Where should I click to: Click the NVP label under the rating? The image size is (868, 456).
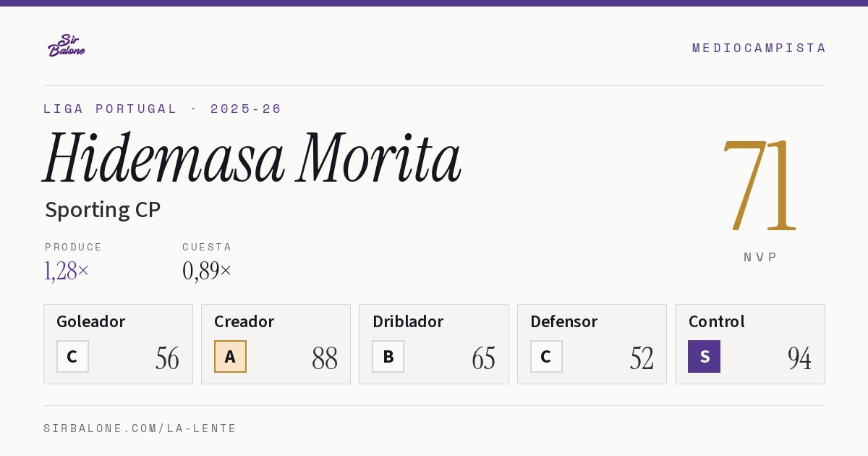coord(760,257)
